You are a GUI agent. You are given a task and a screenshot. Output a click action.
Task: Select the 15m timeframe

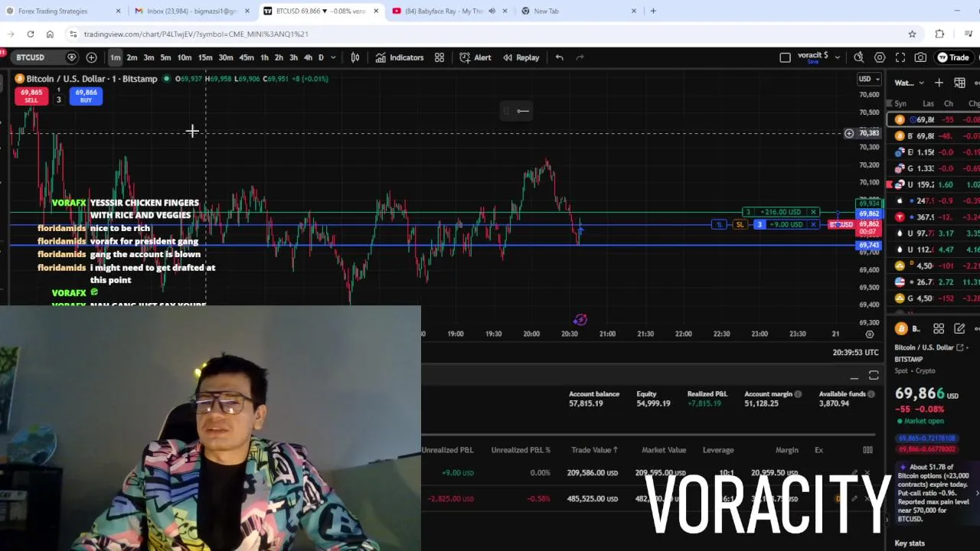pos(205,57)
